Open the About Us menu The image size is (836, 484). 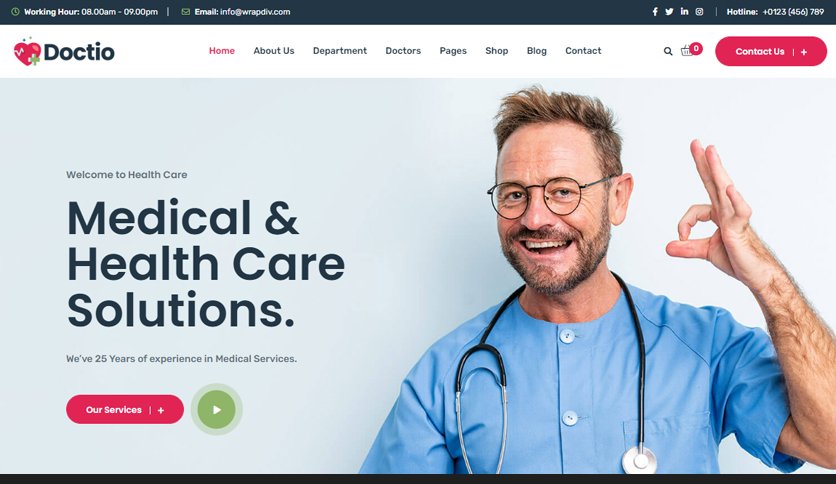point(274,51)
